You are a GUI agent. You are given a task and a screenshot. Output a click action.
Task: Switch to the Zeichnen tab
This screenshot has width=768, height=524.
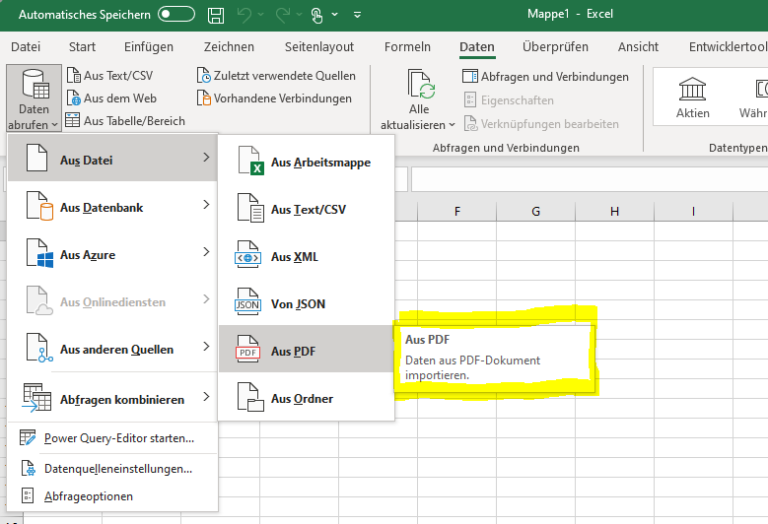click(x=229, y=47)
